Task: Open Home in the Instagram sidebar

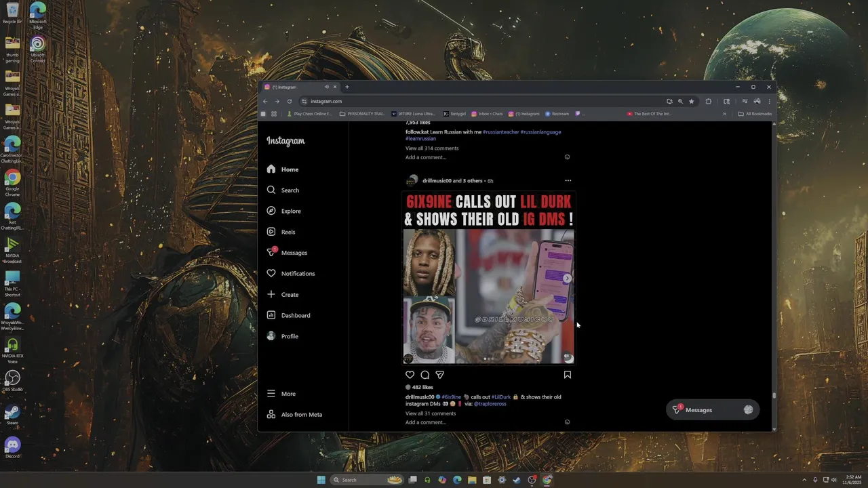Action: pyautogui.click(x=283, y=169)
